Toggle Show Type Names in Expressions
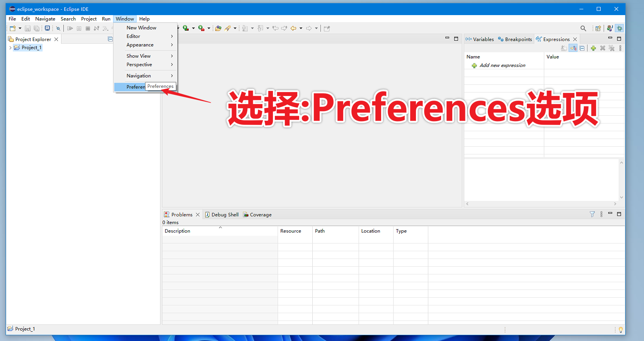This screenshot has height=341, width=644. [564, 48]
